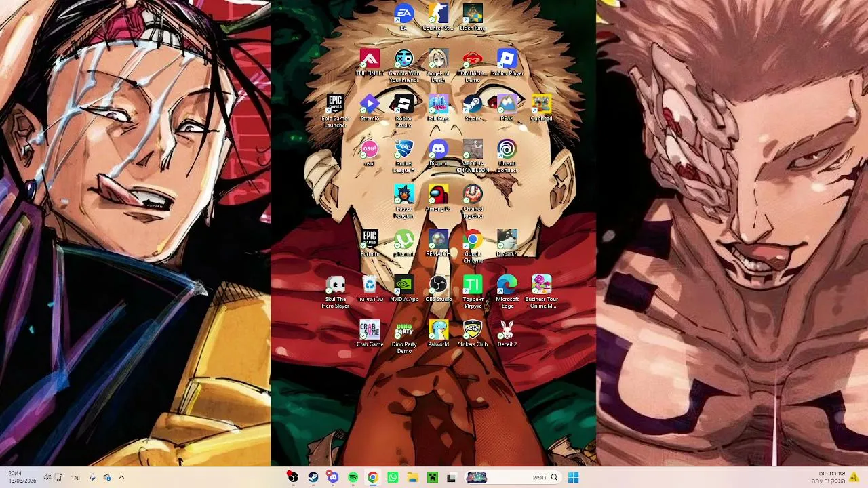868x488 pixels.
Task: Select the Google Chrome desktop shortcut
Action: [473, 247]
